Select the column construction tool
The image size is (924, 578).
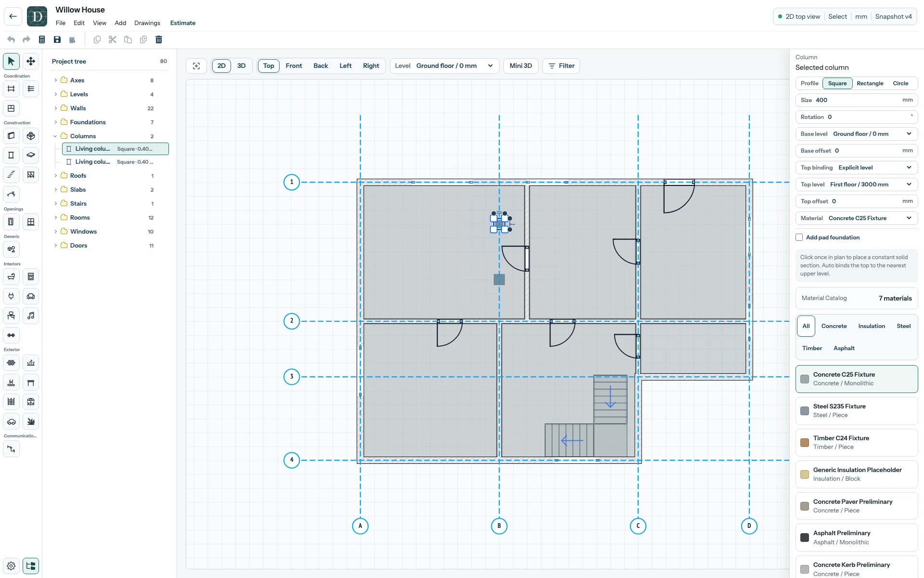pyautogui.click(x=11, y=155)
